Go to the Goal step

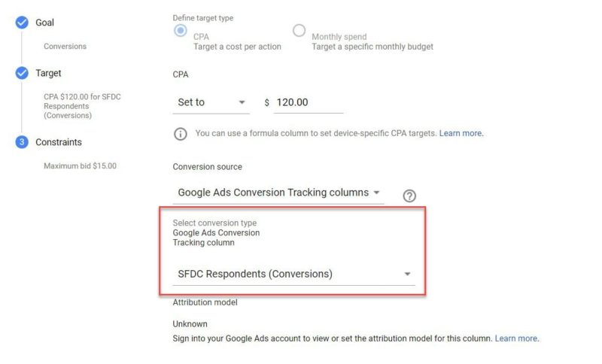[45, 23]
